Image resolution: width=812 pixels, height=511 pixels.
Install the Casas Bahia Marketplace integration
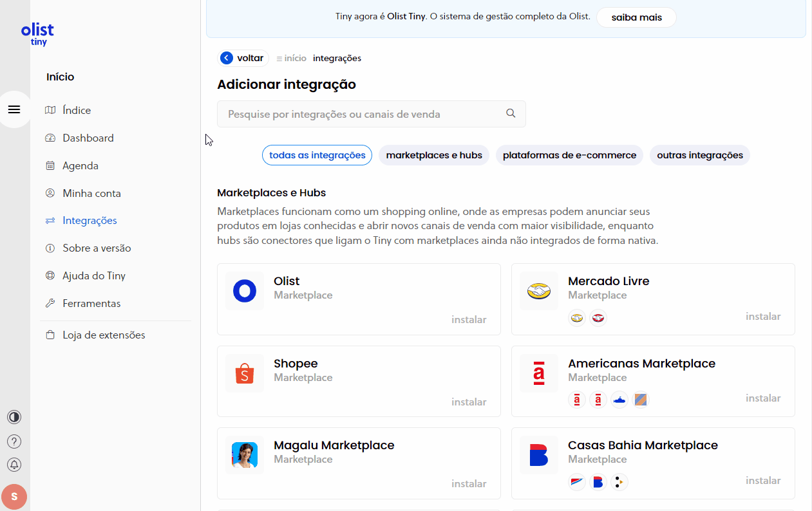(x=763, y=481)
